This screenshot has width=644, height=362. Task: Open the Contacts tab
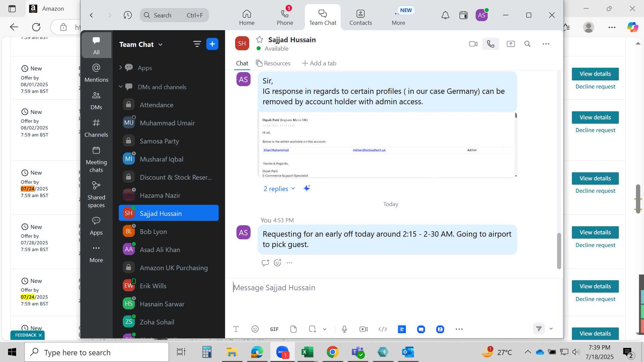361,17
